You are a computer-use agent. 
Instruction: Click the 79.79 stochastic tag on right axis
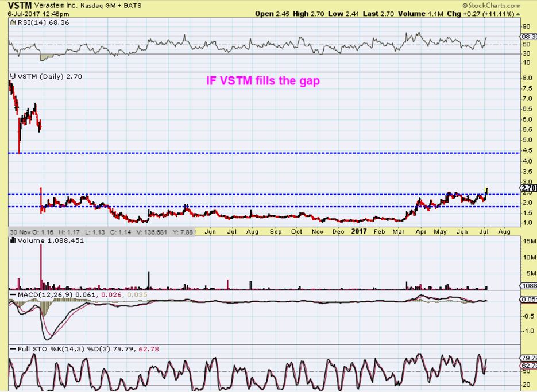click(x=528, y=358)
